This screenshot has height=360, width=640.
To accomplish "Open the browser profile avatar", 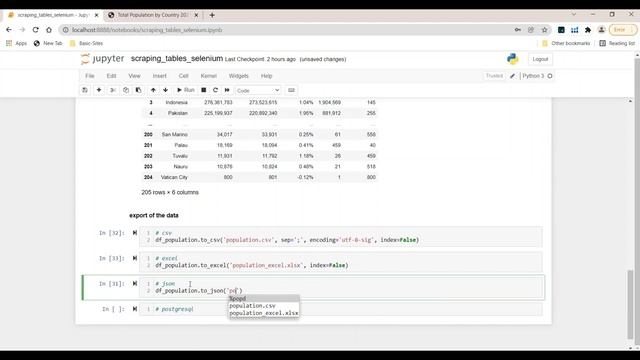I will [x=601, y=30].
